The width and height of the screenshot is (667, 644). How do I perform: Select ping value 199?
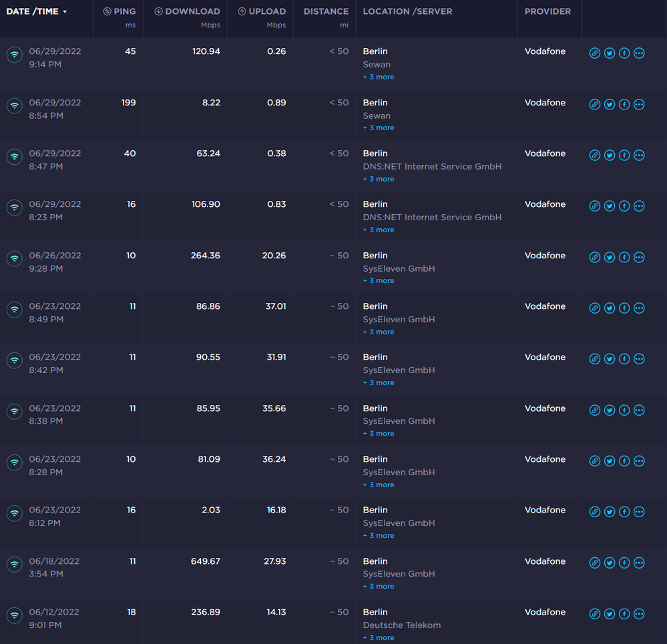[128, 103]
